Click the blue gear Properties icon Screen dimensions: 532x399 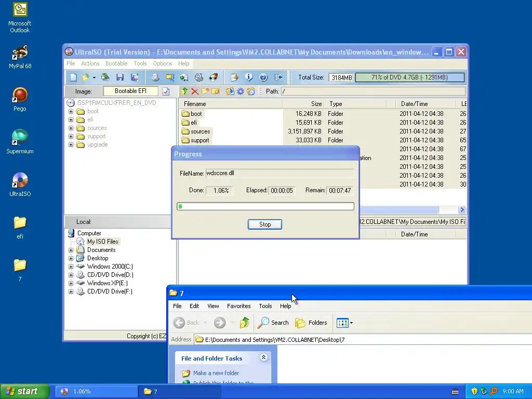coord(240,91)
